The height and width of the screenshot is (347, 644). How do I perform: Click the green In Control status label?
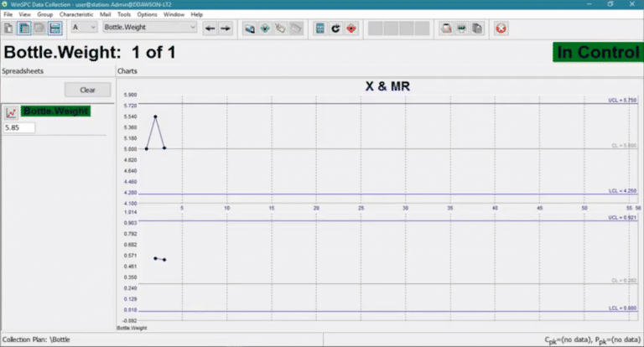(x=596, y=52)
